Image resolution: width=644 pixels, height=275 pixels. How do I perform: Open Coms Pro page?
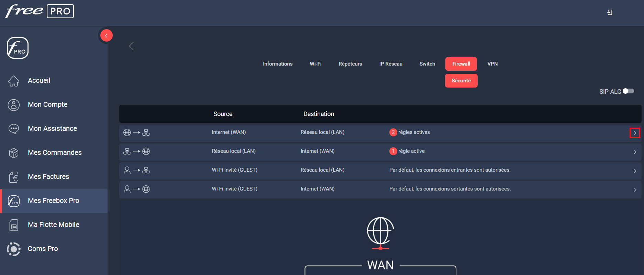click(43, 249)
